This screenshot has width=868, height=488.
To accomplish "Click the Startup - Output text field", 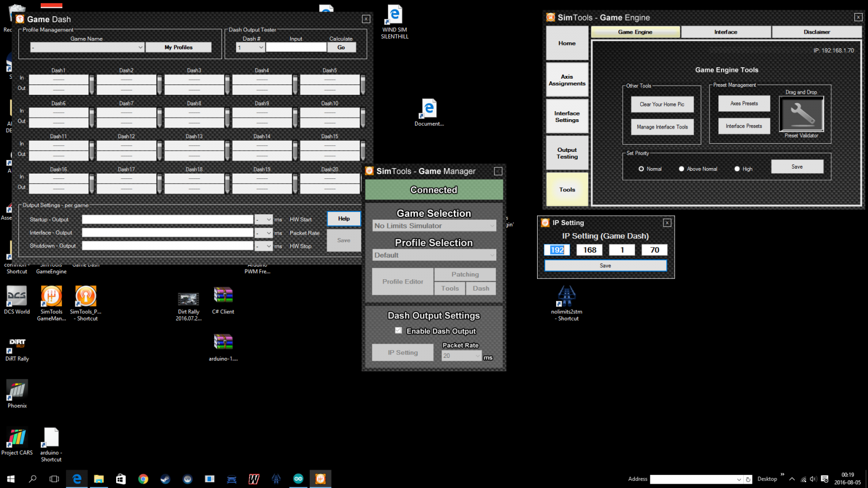I will 168,220.
